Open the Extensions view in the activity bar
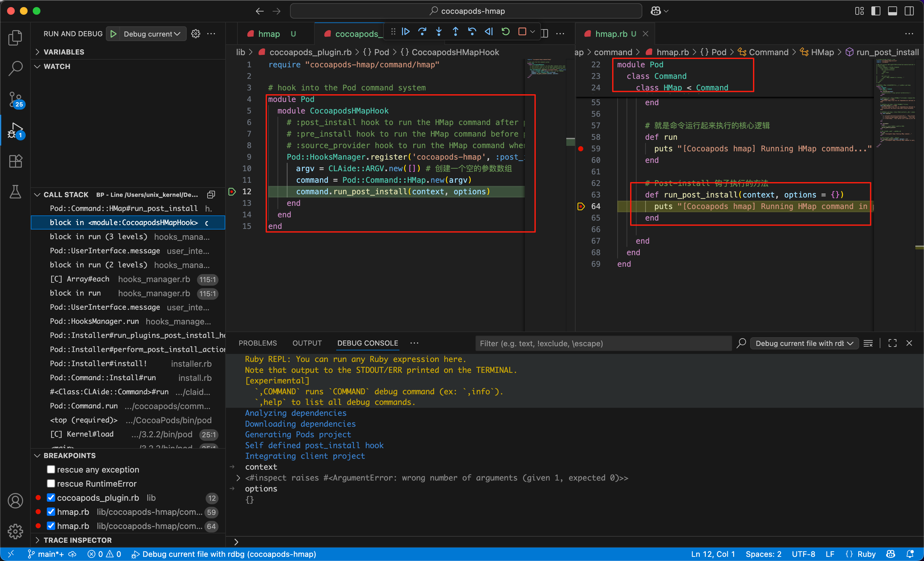 click(x=15, y=162)
